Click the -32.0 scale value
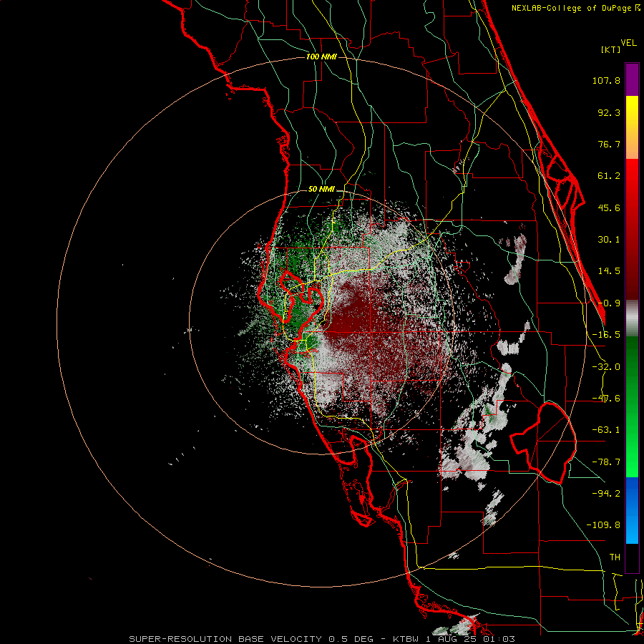The width and height of the screenshot is (644, 644). point(606,367)
